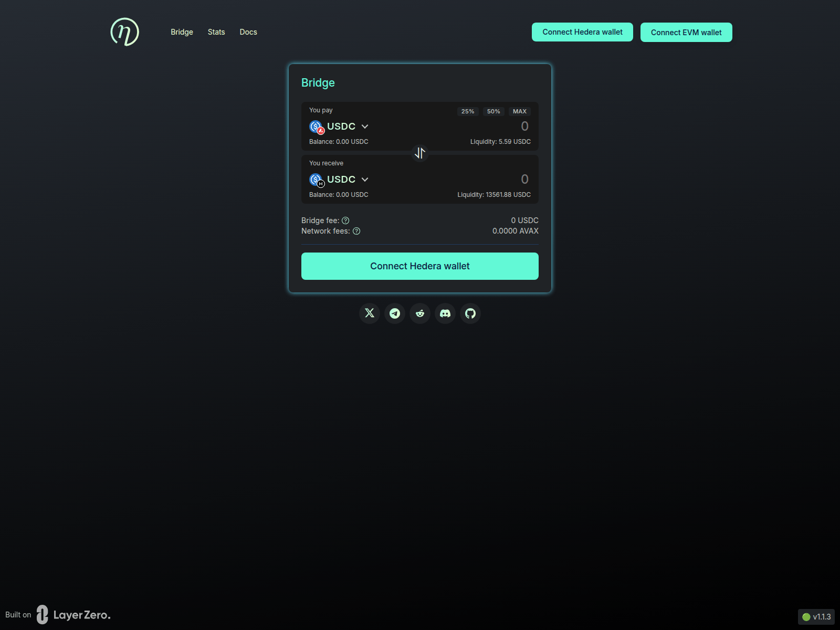
Task: Open the Telegram social link
Action: 395,313
